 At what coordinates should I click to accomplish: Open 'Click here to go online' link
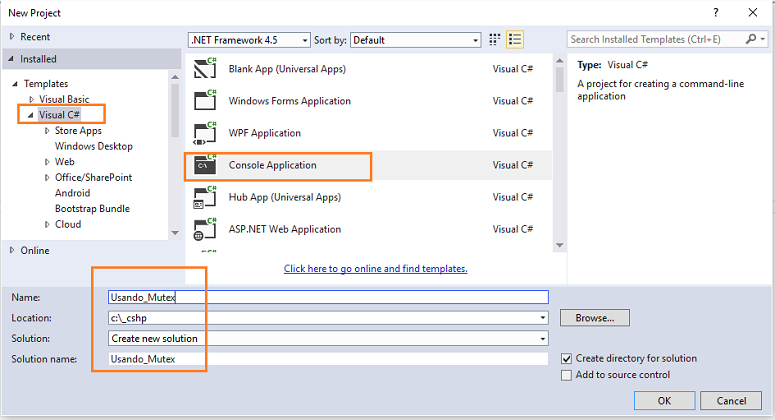(x=376, y=269)
